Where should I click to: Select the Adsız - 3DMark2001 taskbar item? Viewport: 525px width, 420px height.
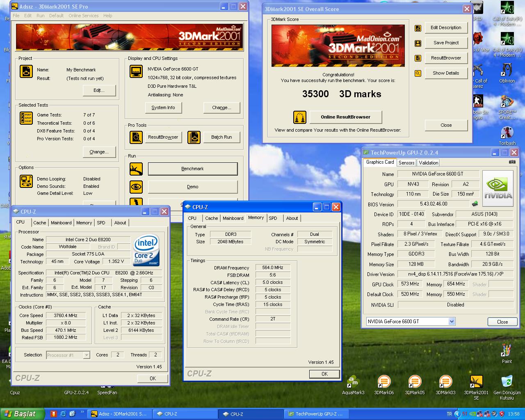pos(120,414)
